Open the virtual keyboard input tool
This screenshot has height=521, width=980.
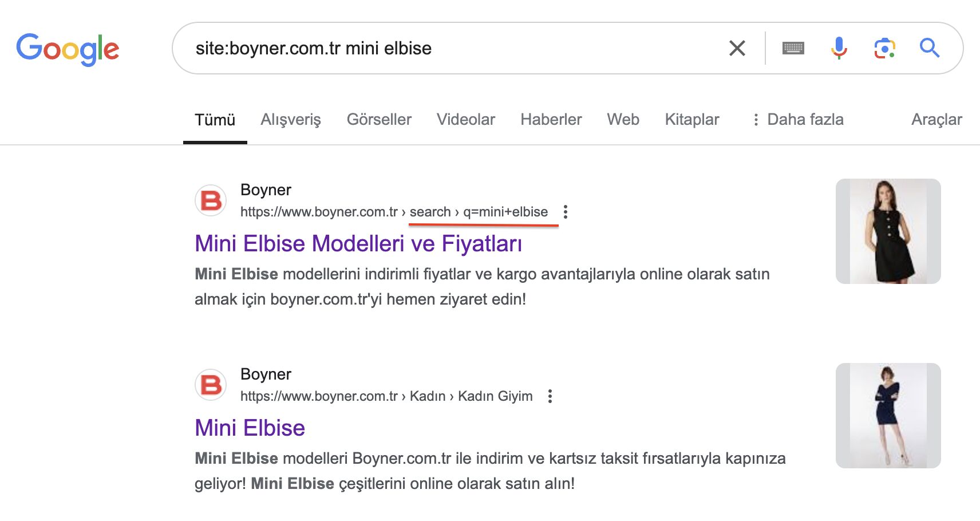(x=793, y=48)
